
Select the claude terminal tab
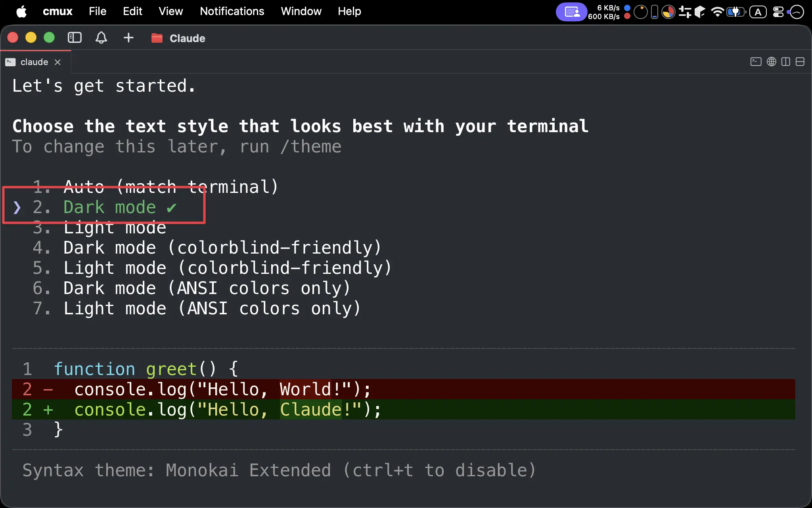coord(34,62)
